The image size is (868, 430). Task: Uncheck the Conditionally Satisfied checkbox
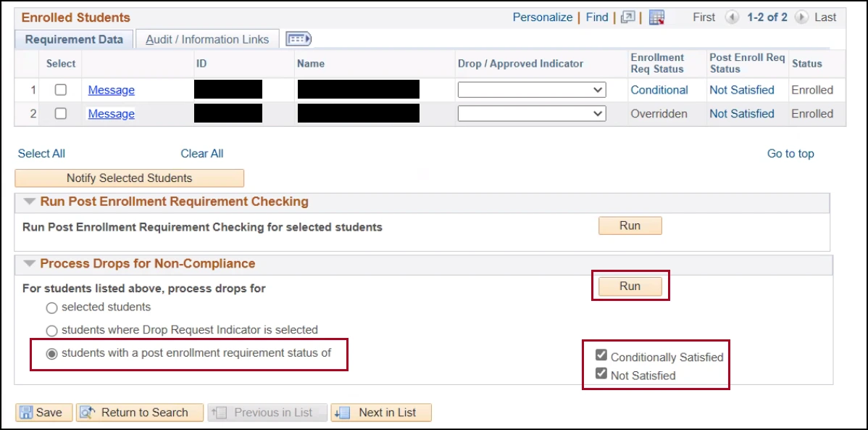(601, 356)
